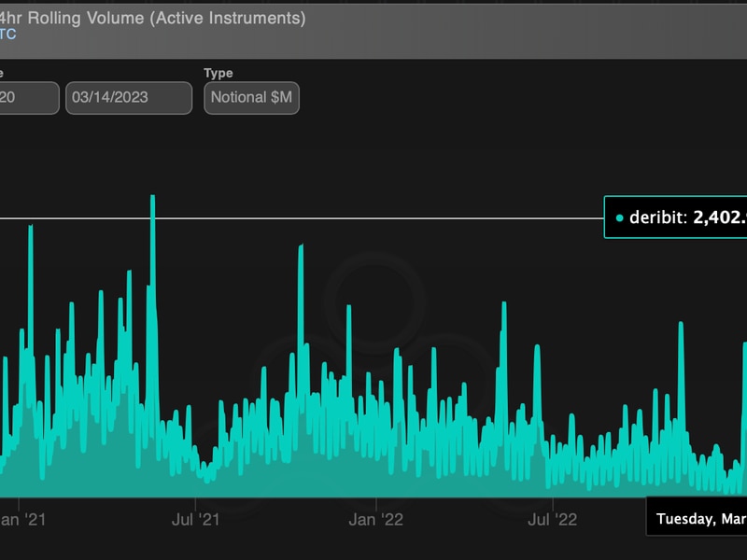Click the partially visible start date field

[28, 97]
